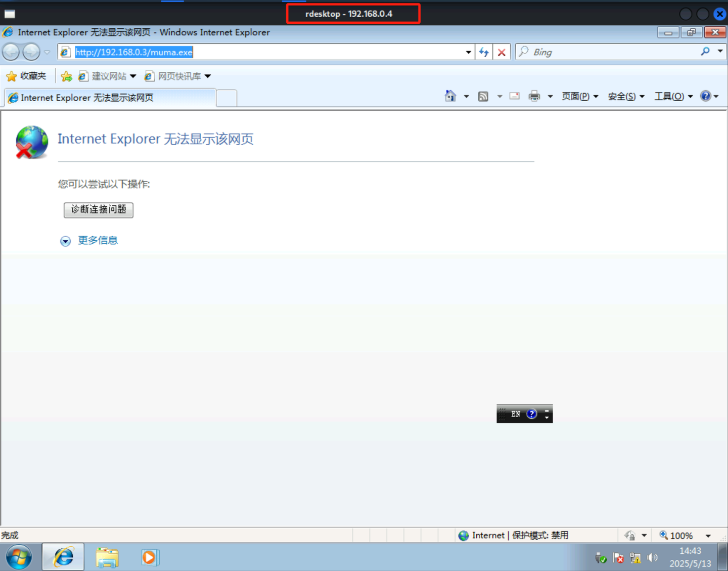Click the Home icon in command bar

(x=450, y=96)
